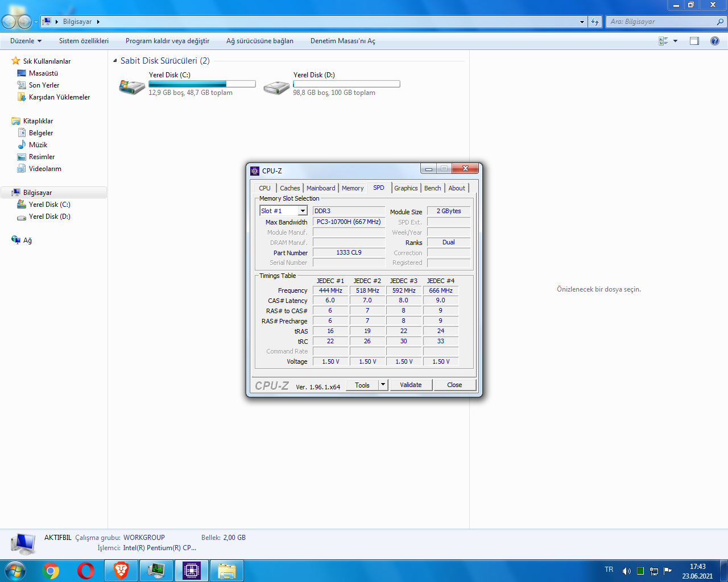Expand the Tools dropdown arrow in CPU-Z
The height and width of the screenshot is (582, 728).
(383, 385)
